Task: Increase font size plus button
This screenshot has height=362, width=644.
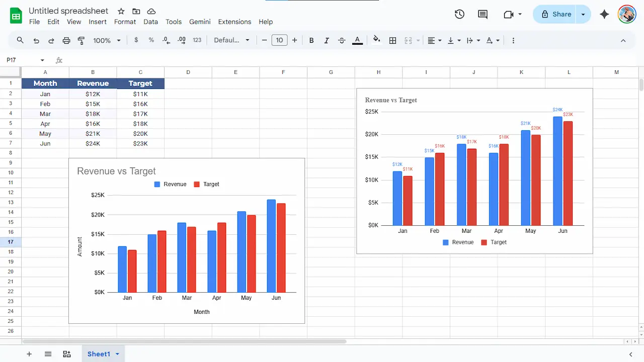Action: (294, 40)
